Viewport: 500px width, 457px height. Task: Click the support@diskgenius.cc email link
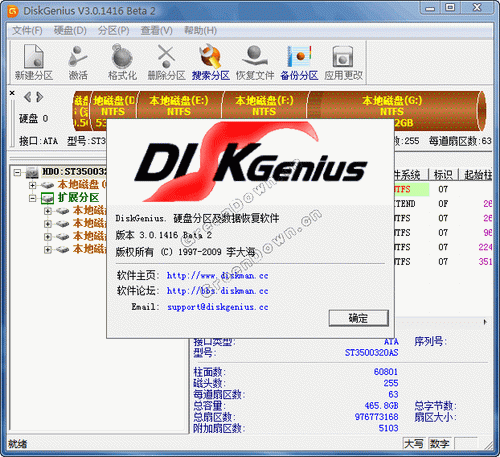[218, 307]
